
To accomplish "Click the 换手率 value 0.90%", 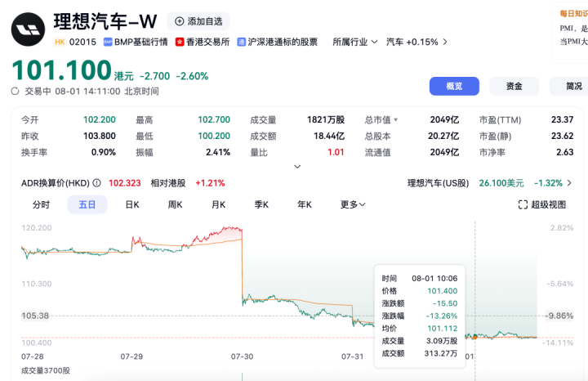I will tap(104, 152).
